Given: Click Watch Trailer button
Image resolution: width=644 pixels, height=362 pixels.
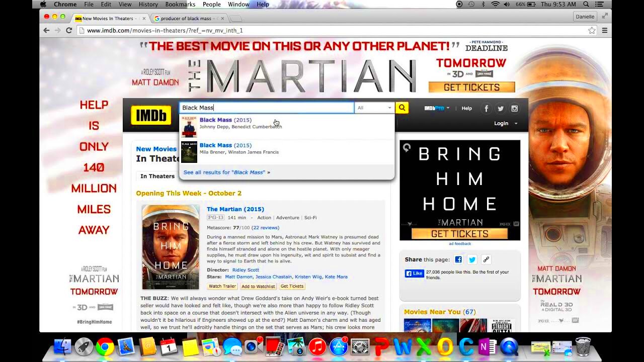Looking at the screenshot, I should 222,286.
